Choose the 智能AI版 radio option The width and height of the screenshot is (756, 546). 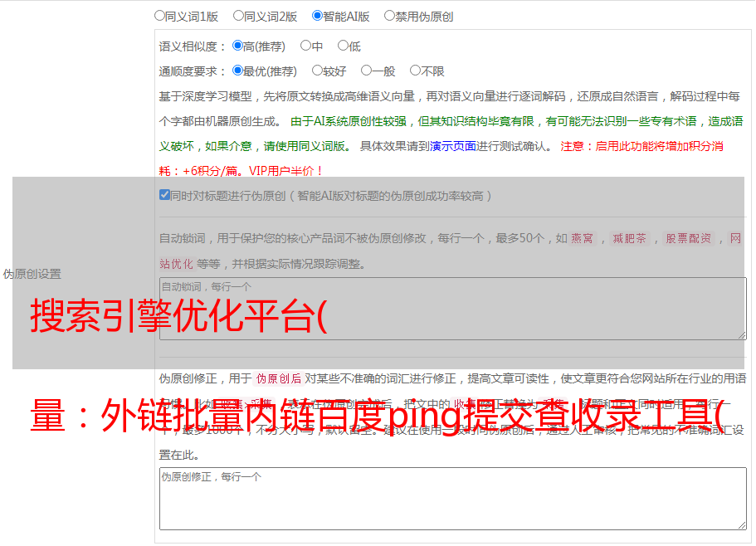(x=317, y=16)
